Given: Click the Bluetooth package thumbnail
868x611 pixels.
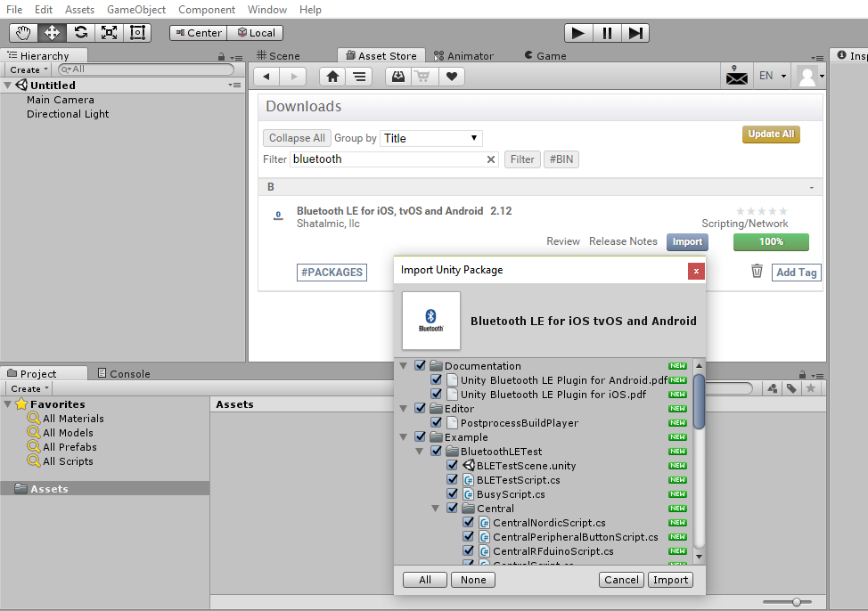Looking at the screenshot, I should 431,321.
